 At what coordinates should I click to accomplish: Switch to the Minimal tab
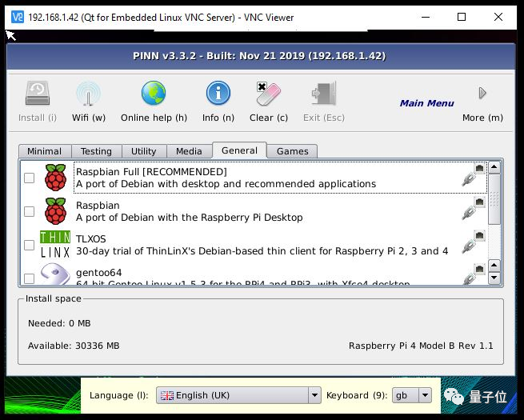click(x=45, y=151)
